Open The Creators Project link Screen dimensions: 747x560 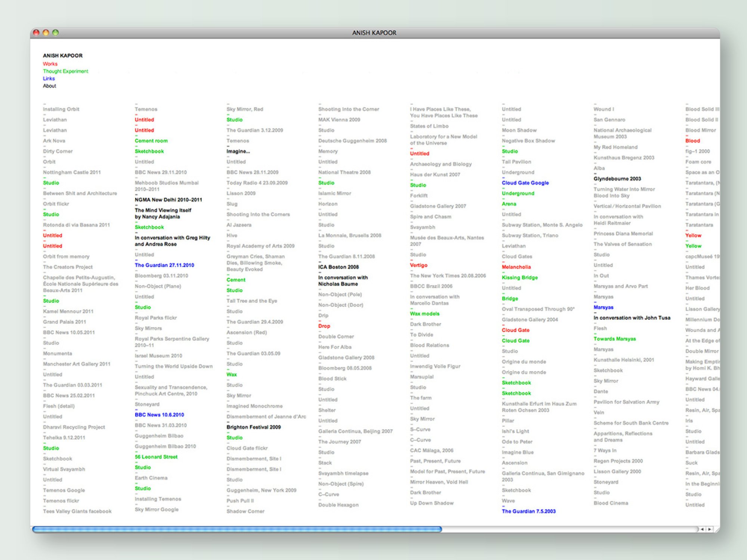tap(68, 267)
